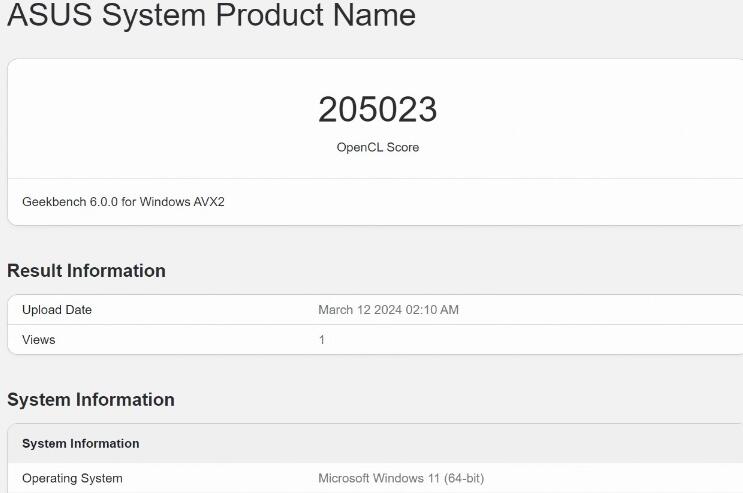Select the Views row label
Image resolution: width=743 pixels, height=493 pixels.
39,340
